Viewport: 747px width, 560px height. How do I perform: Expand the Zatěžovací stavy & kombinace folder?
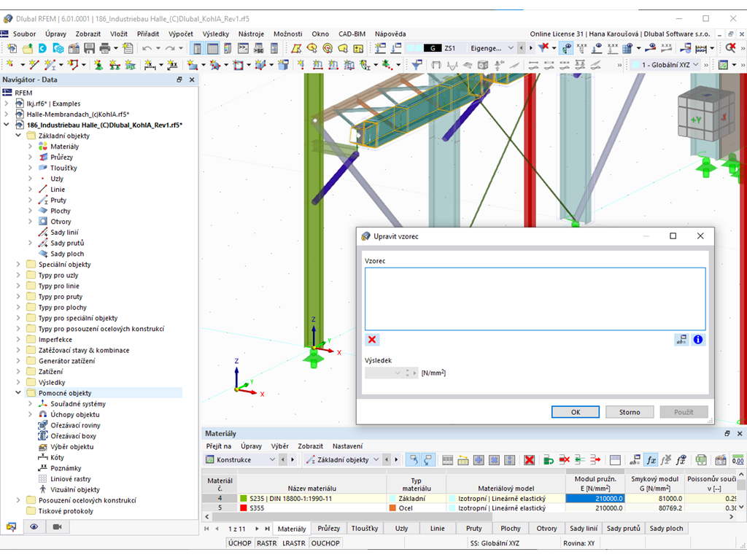18,350
